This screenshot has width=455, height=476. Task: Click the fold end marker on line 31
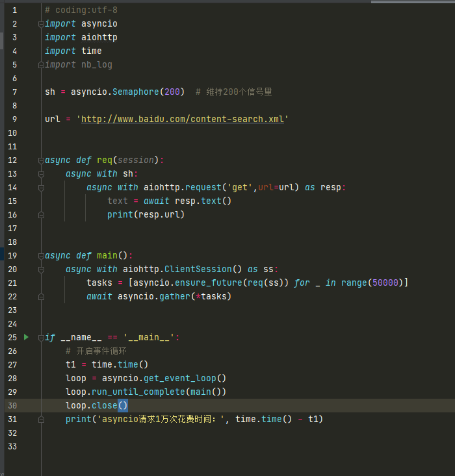click(42, 420)
